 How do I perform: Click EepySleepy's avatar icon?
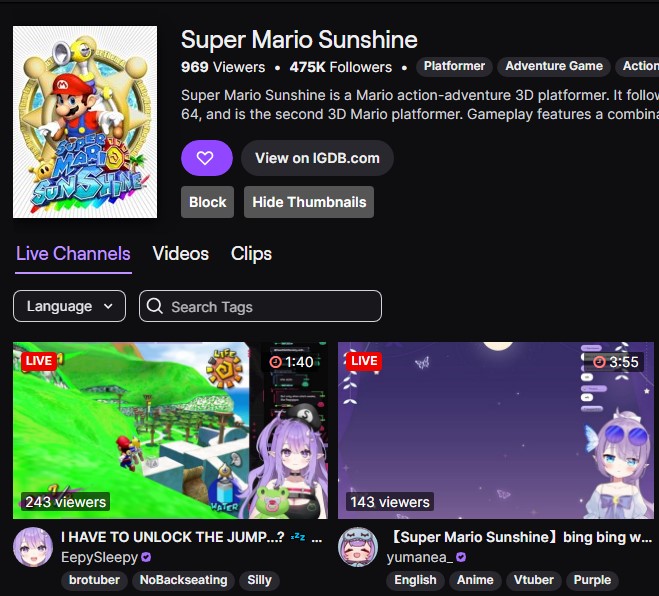point(33,547)
